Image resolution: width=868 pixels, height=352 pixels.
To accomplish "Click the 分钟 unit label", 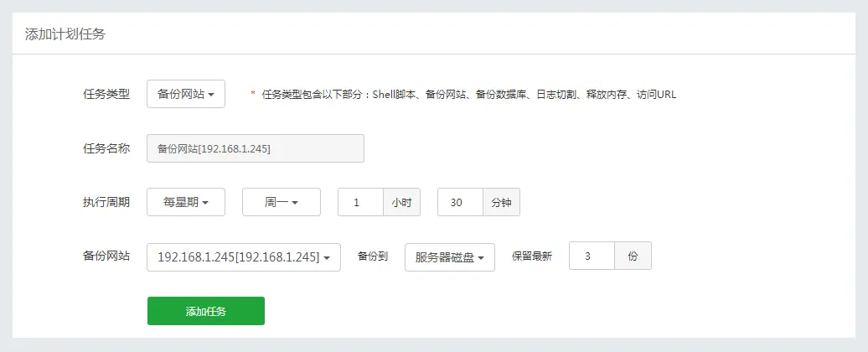I will (x=502, y=202).
